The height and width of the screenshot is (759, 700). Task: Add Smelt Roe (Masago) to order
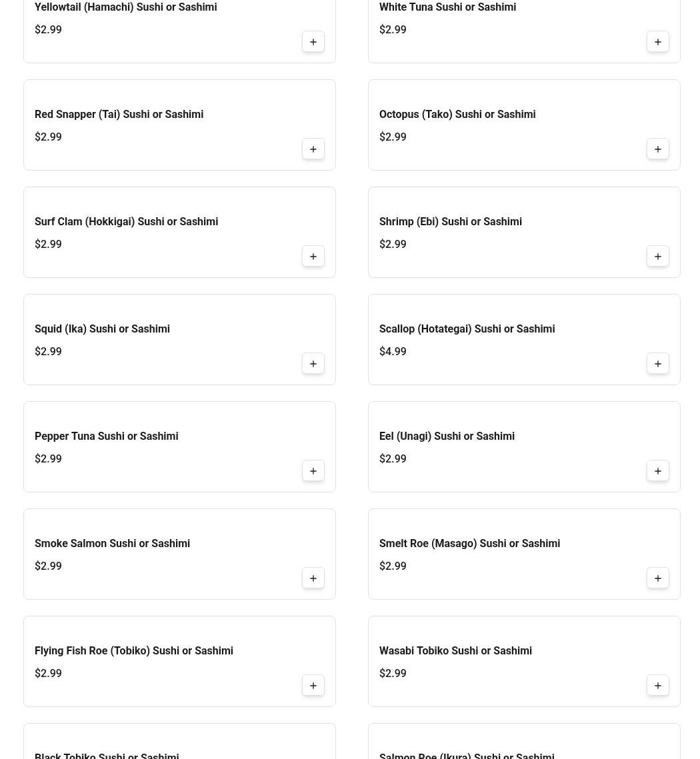(657, 578)
